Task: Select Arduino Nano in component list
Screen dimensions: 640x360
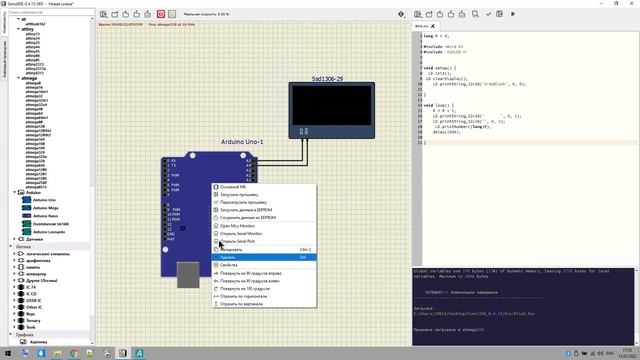Action: [x=45, y=216]
